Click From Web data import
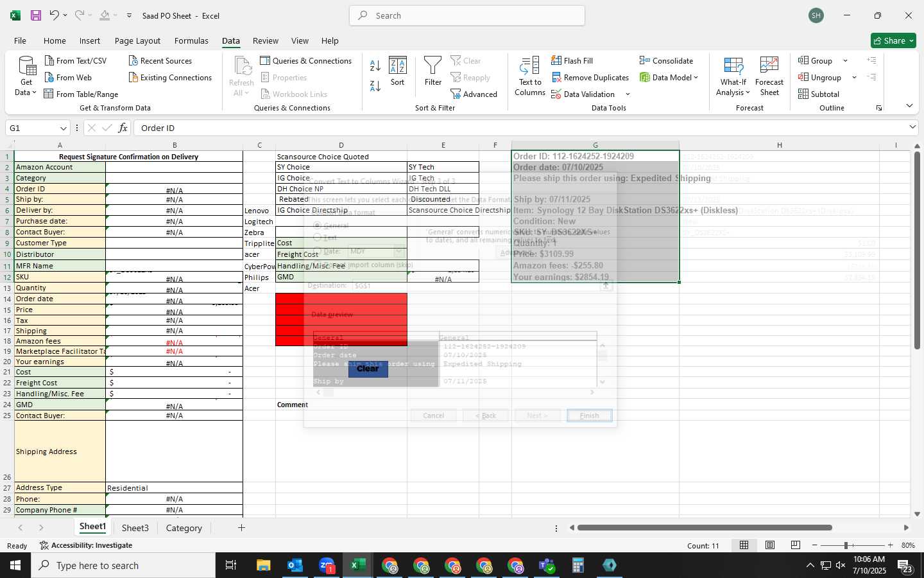 coord(68,78)
